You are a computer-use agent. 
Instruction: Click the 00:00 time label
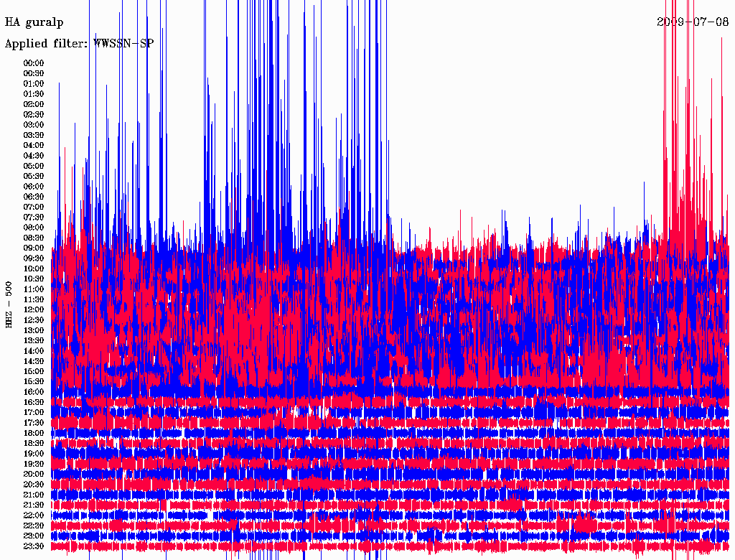34,63
